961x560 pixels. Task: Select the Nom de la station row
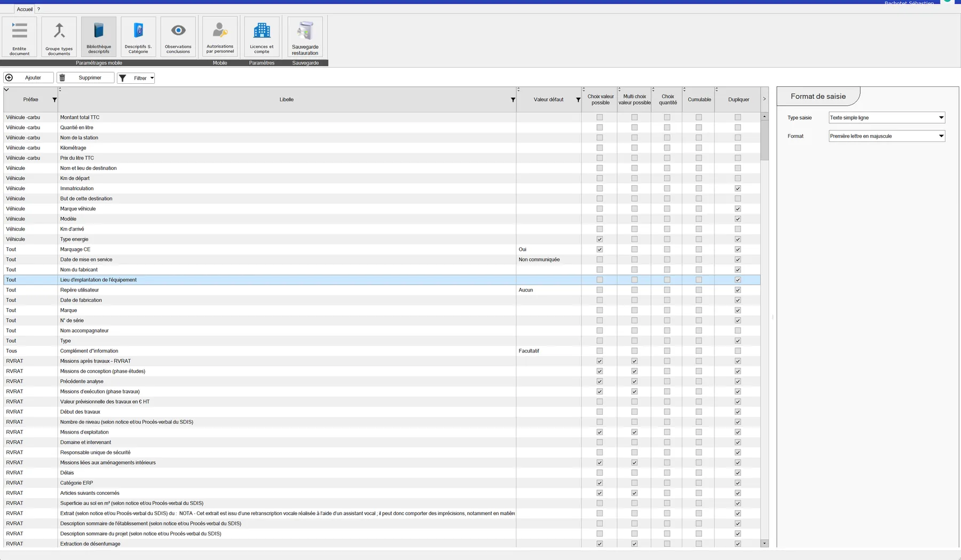(x=382, y=138)
